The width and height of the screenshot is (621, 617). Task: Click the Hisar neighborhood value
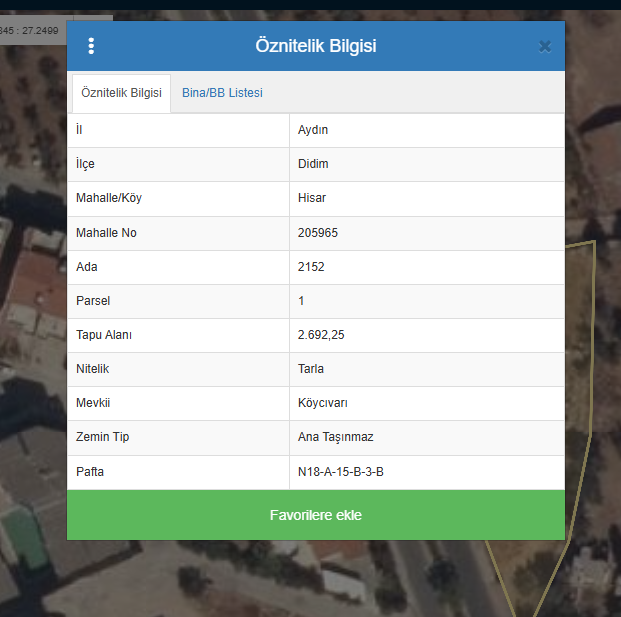tap(312, 198)
